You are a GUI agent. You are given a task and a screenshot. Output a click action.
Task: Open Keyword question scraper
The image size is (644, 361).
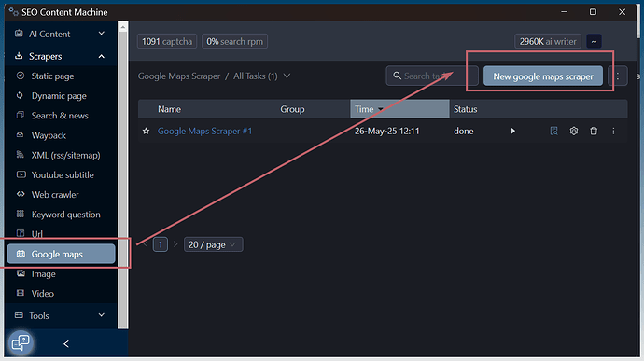pyautogui.click(x=65, y=214)
